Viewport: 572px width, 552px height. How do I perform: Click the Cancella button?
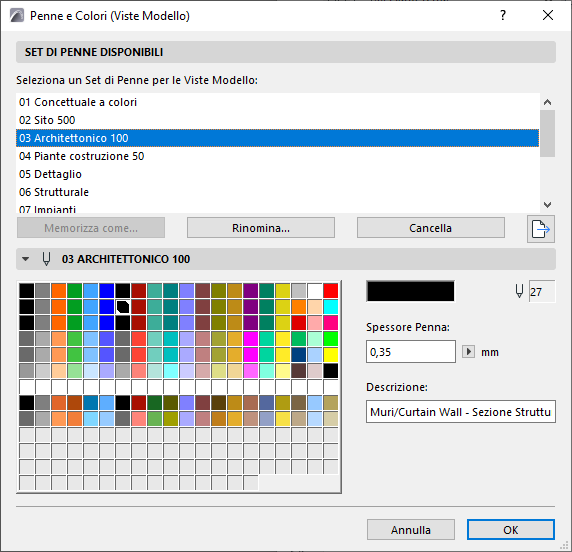(x=431, y=228)
